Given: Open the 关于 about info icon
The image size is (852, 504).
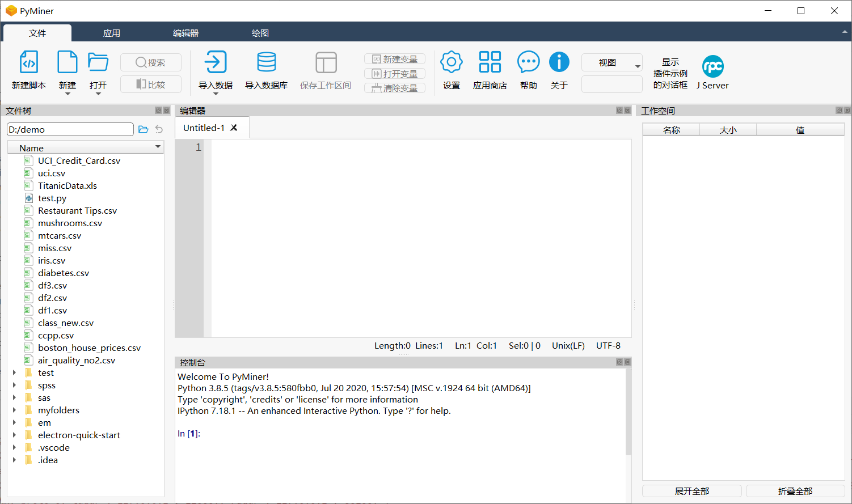Looking at the screenshot, I should click(559, 62).
